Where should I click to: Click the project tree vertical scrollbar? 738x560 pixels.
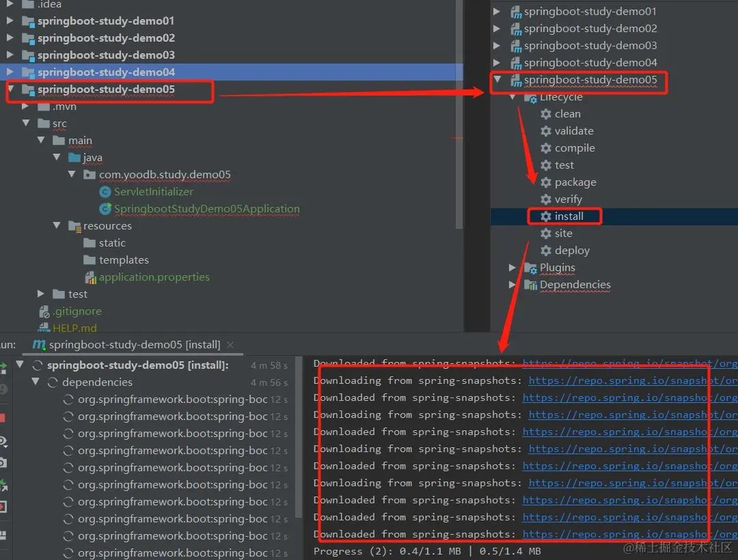point(459,114)
